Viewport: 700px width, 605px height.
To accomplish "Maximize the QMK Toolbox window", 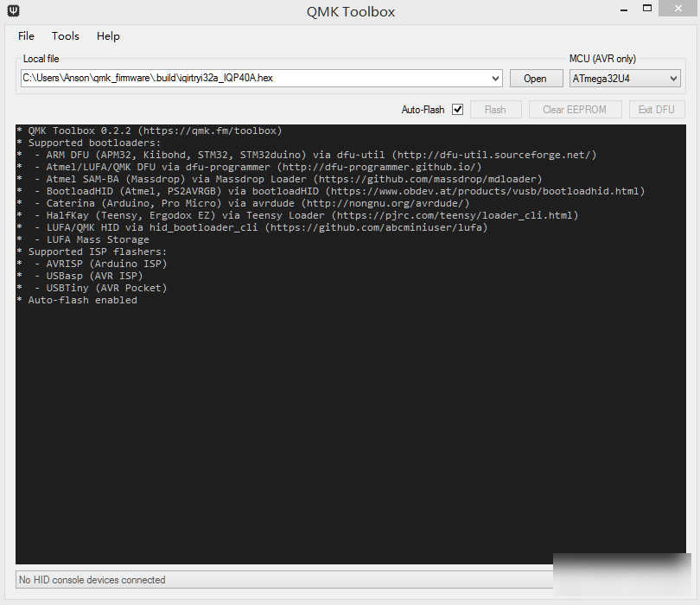I will pos(647,9).
